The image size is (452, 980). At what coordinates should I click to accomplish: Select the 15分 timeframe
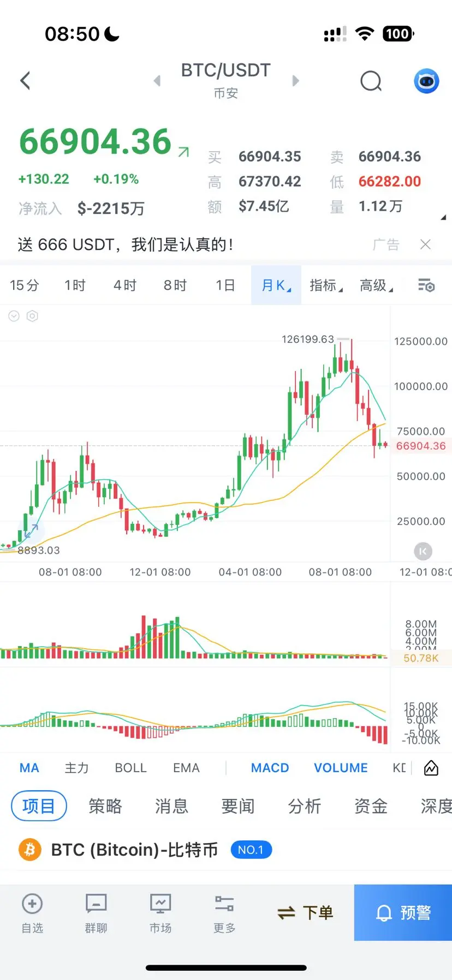click(25, 285)
